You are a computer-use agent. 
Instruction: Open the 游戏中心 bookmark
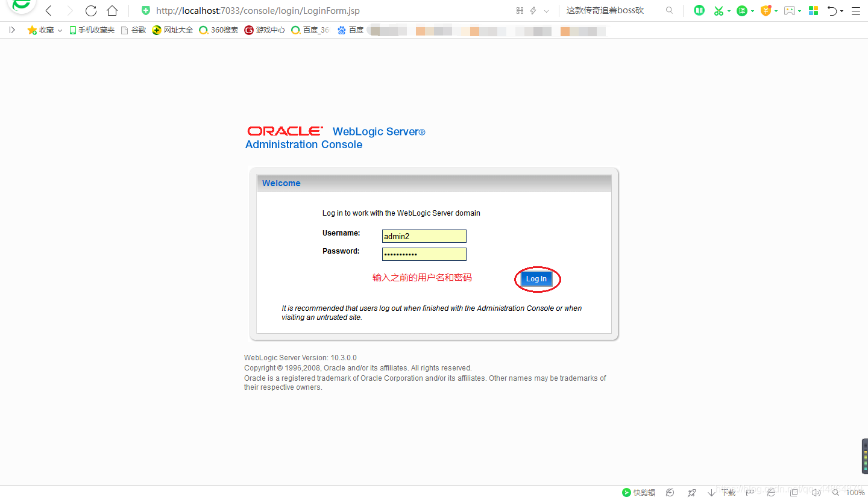coord(265,30)
